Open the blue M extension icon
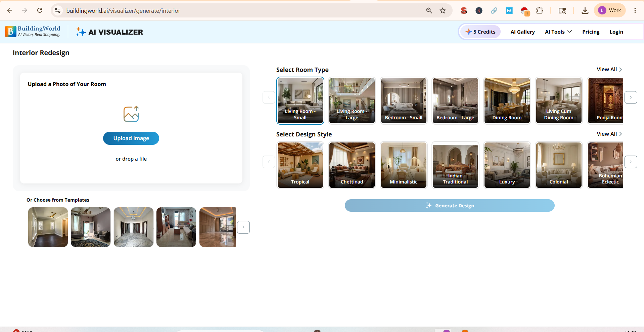Screen dimensions: 644x332 (509, 10)
